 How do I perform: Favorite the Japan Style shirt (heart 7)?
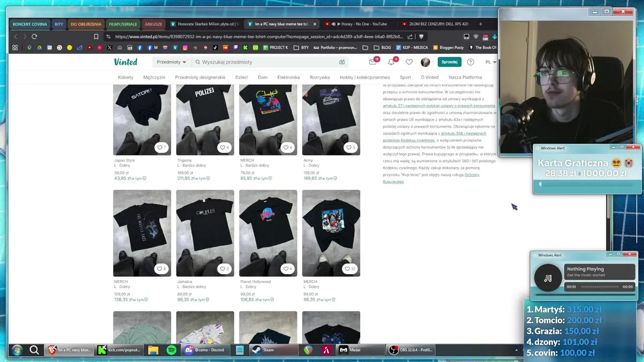162,147
